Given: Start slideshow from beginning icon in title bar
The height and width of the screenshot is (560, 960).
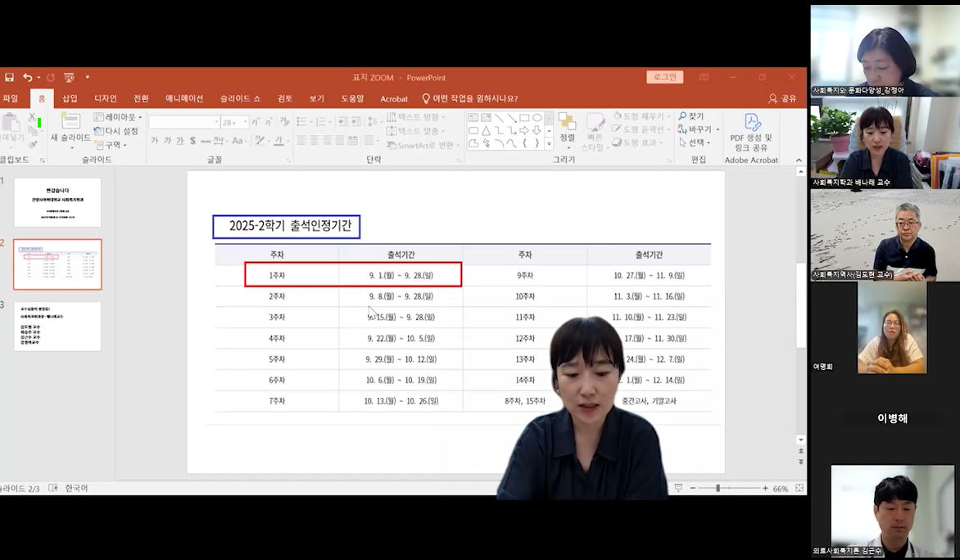Looking at the screenshot, I should pyautogui.click(x=69, y=78).
